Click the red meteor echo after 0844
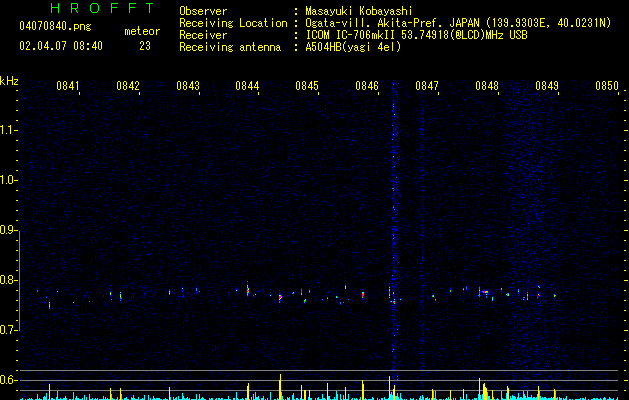 click(x=248, y=290)
